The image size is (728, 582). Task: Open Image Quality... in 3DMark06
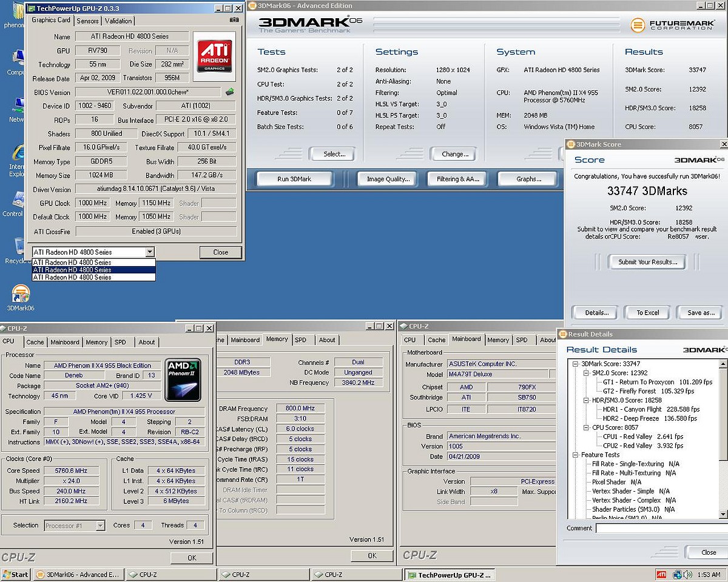coord(388,179)
